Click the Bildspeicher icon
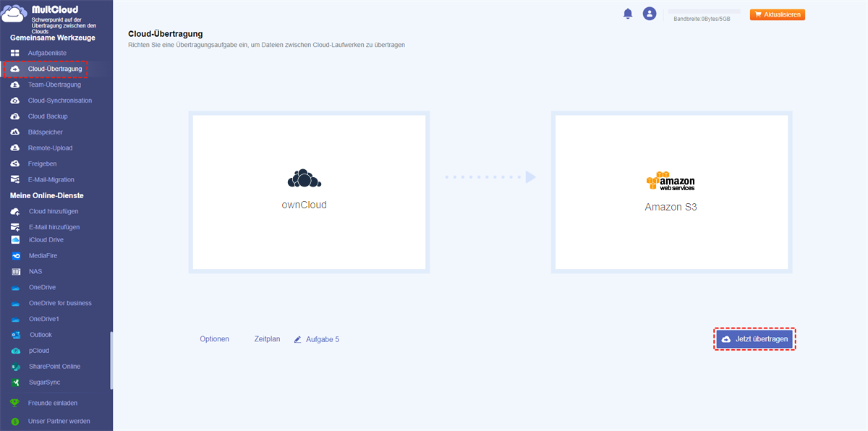 tap(14, 132)
